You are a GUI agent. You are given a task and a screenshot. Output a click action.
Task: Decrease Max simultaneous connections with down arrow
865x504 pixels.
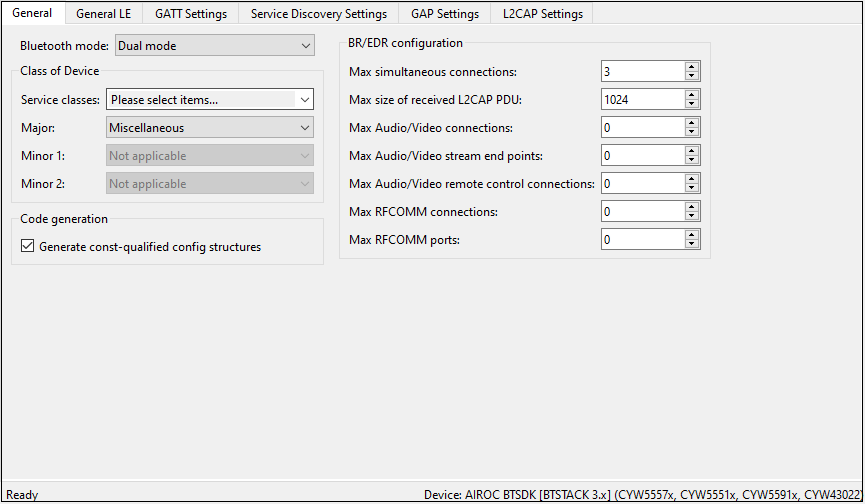coord(692,76)
